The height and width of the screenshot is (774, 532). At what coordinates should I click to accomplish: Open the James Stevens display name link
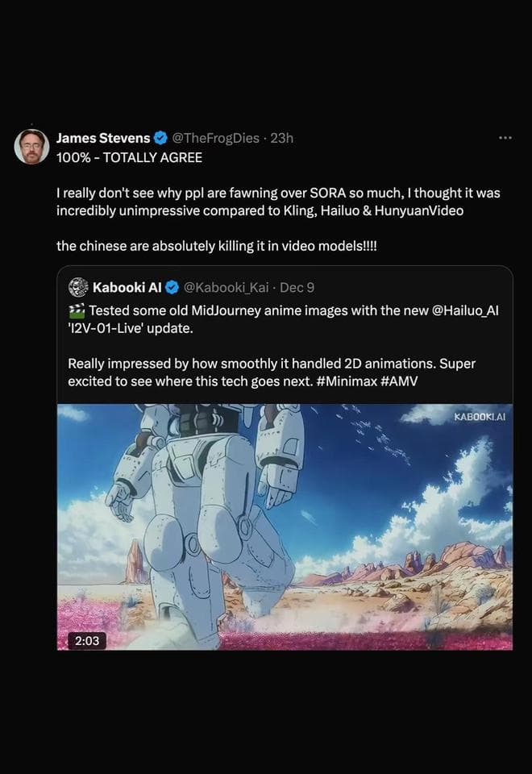point(102,138)
